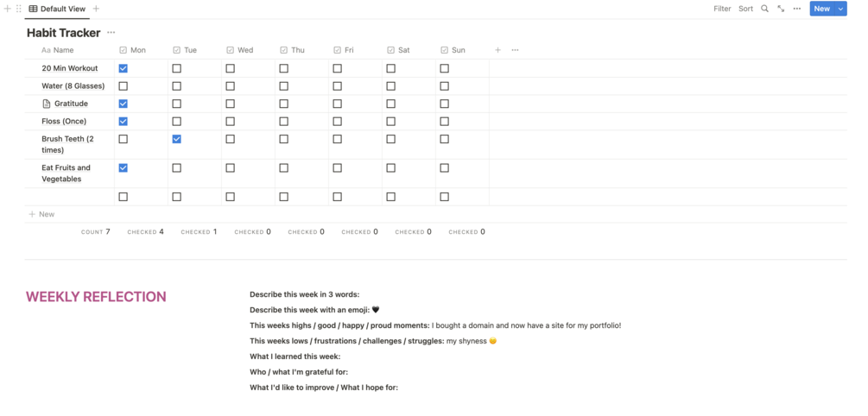This screenshot has height=416, width=868.
Task: Open the New button dropdown arrow
Action: [x=840, y=9]
